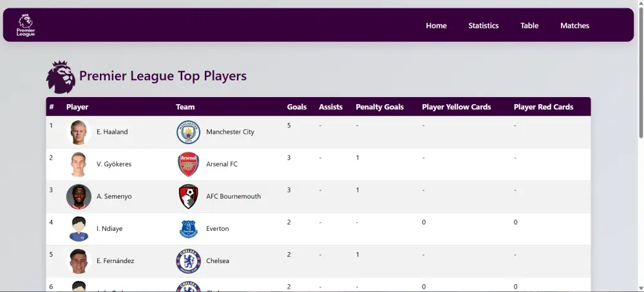Screen dimensions: 644x292
Task: Click the Goals column header
Action: tap(297, 107)
